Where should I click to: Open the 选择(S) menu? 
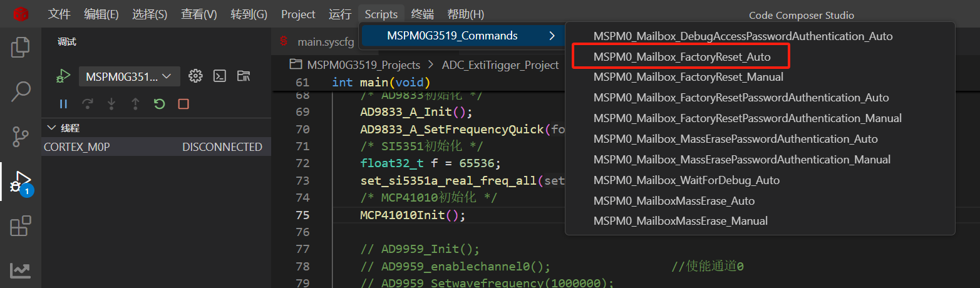(150, 14)
